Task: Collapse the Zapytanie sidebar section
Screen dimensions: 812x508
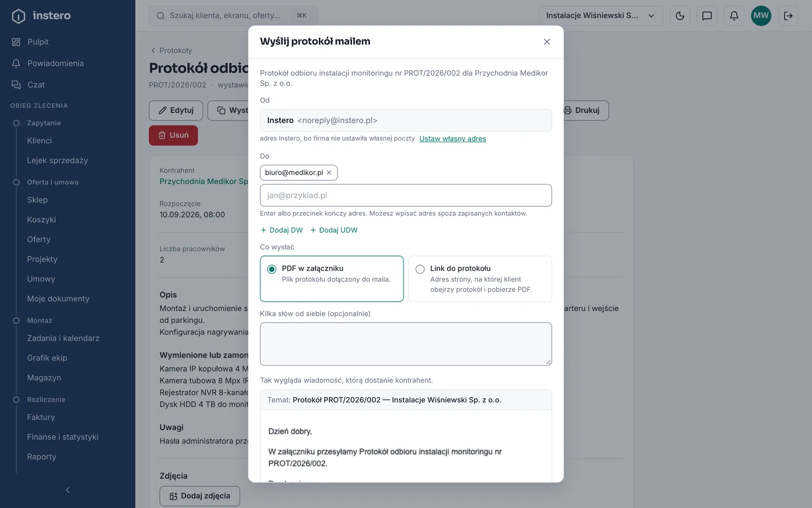Action: [44, 123]
